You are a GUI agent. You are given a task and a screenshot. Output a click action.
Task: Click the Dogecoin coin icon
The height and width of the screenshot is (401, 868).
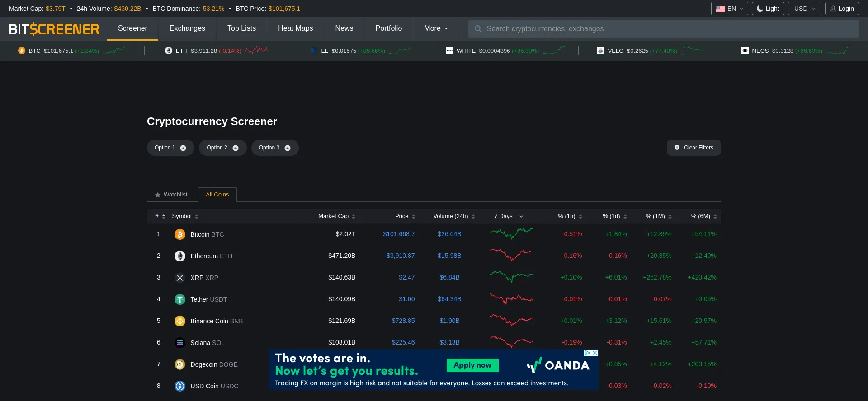pos(180,364)
